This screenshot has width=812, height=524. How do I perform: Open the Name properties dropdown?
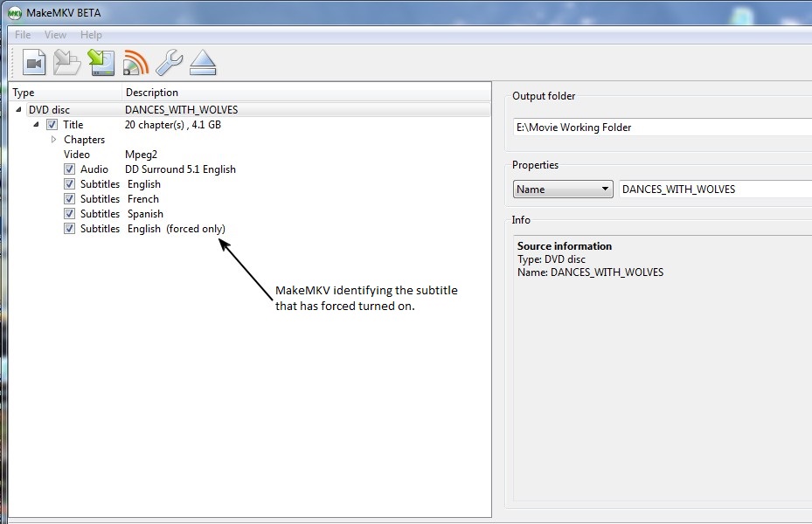click(563, 189)
